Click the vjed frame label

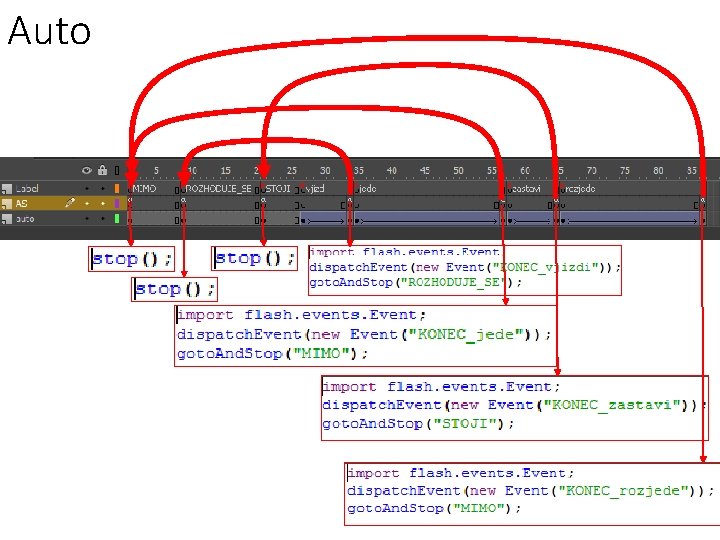point(314,189)
